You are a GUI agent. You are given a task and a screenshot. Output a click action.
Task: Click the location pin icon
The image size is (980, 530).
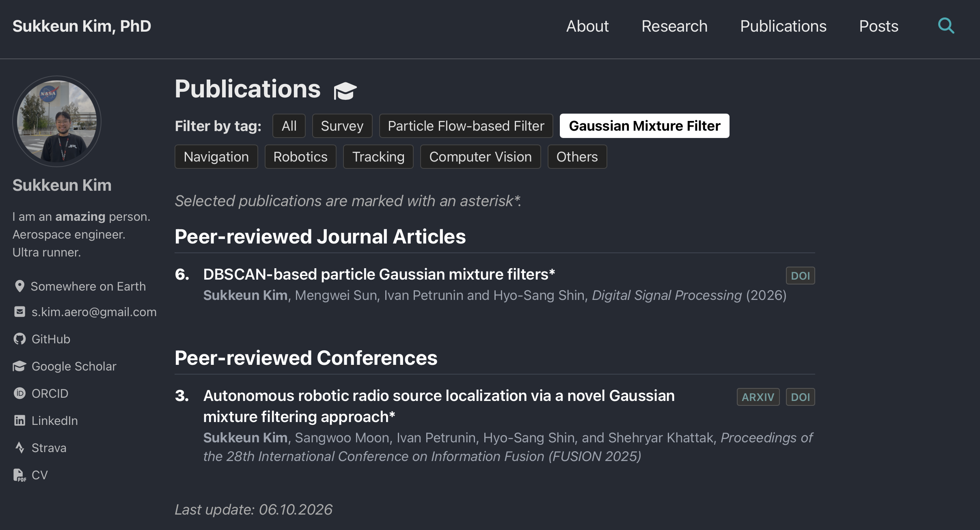[19, 286]
